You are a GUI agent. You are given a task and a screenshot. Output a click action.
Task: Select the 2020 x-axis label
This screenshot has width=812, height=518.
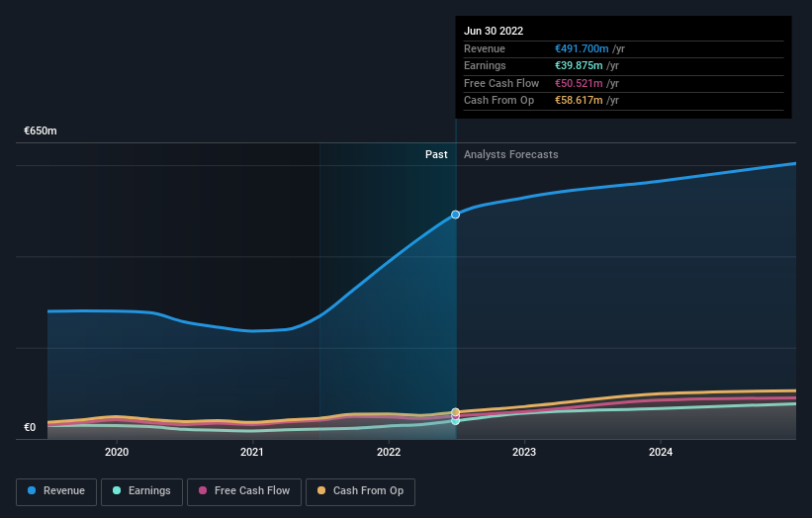click(x=117, y=452)
